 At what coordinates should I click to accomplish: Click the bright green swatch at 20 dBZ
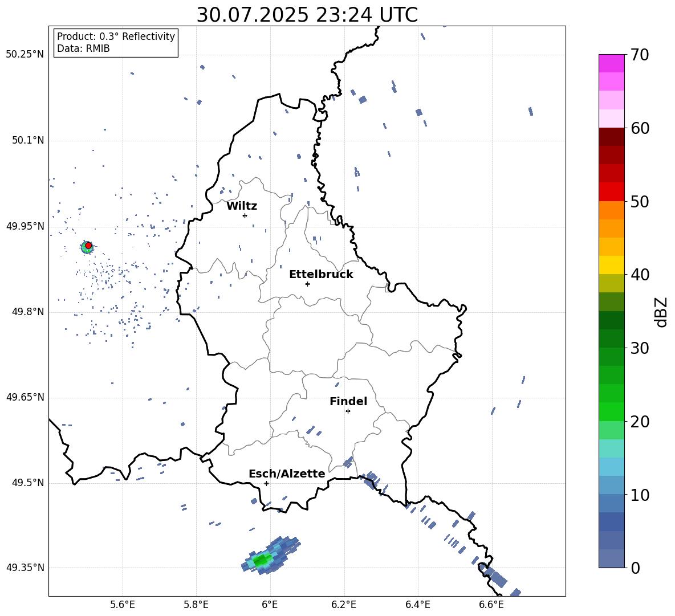611,411
